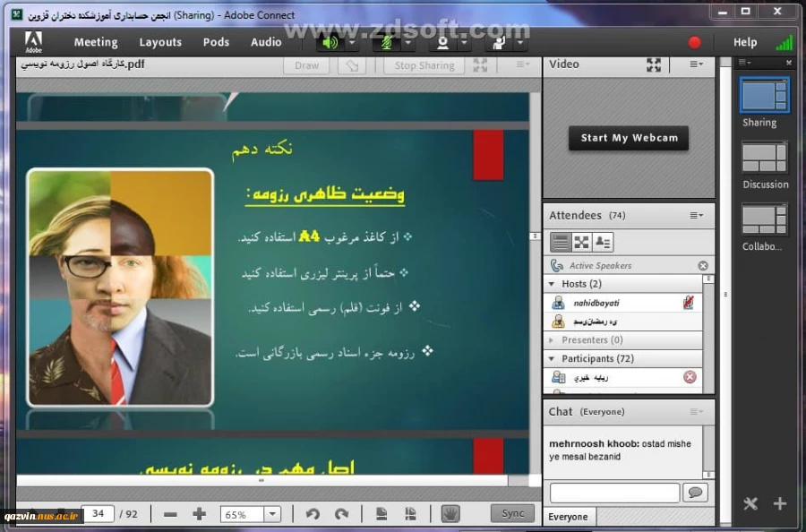Toggle the Sync button
Image resolution: width=806 pixels, height=532 pixels.
[x=512, y=513]
